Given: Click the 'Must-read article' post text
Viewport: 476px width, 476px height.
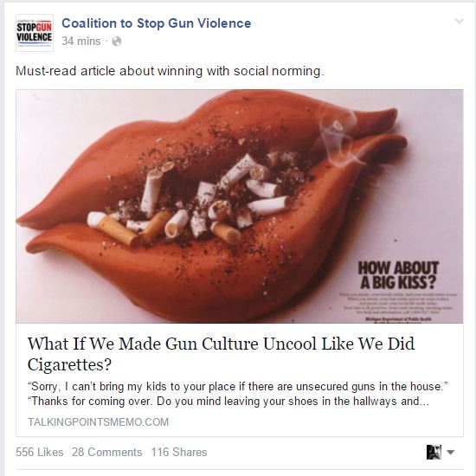Looking at the screenshot, I should pyautogui.click(x=170, y=71).
